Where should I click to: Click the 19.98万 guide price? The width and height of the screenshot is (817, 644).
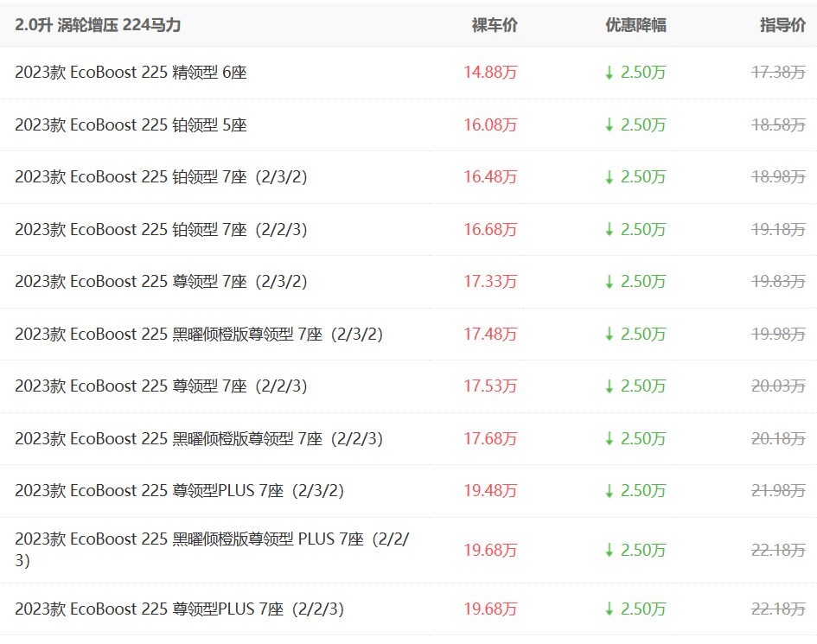click(778, 334)
